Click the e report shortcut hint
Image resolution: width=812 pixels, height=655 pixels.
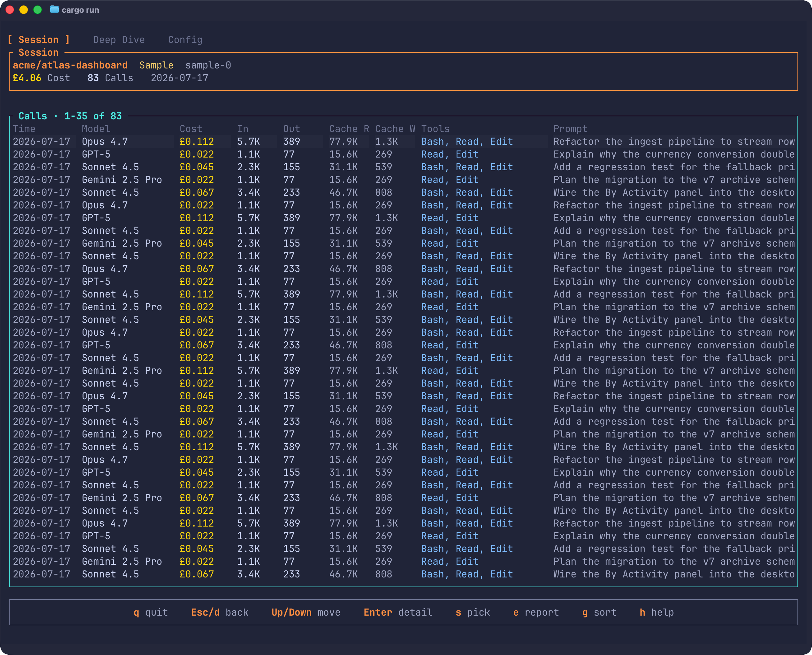[x=536, y=612]
